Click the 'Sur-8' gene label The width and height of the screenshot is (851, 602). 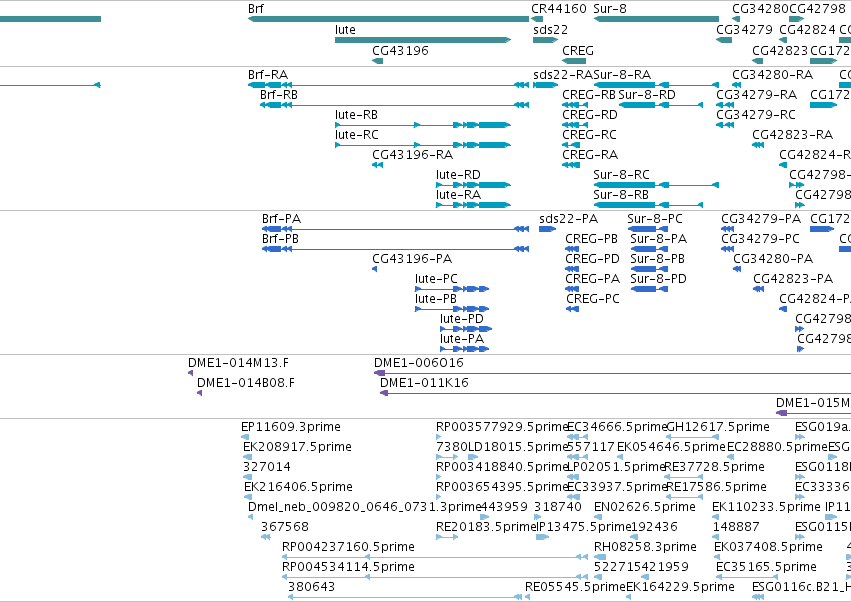point(609,9)
